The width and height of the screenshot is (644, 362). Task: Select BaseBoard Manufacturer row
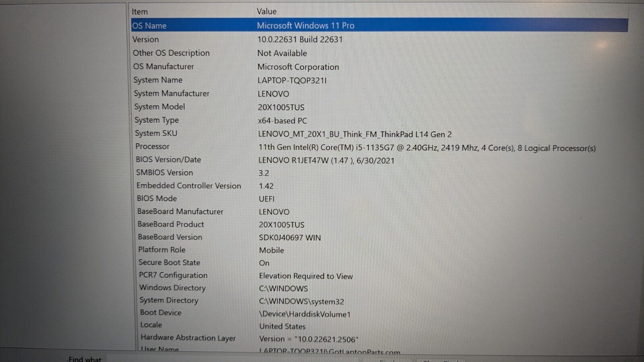(180, 211)
